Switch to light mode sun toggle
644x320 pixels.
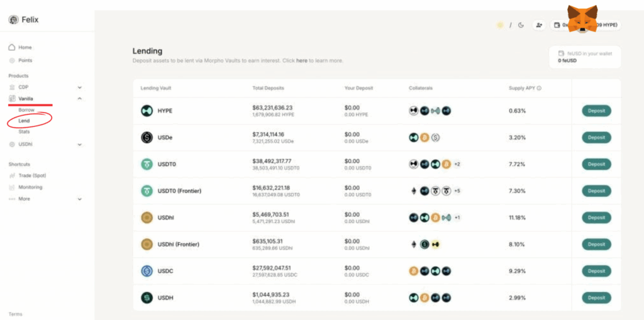click(501, 25)
